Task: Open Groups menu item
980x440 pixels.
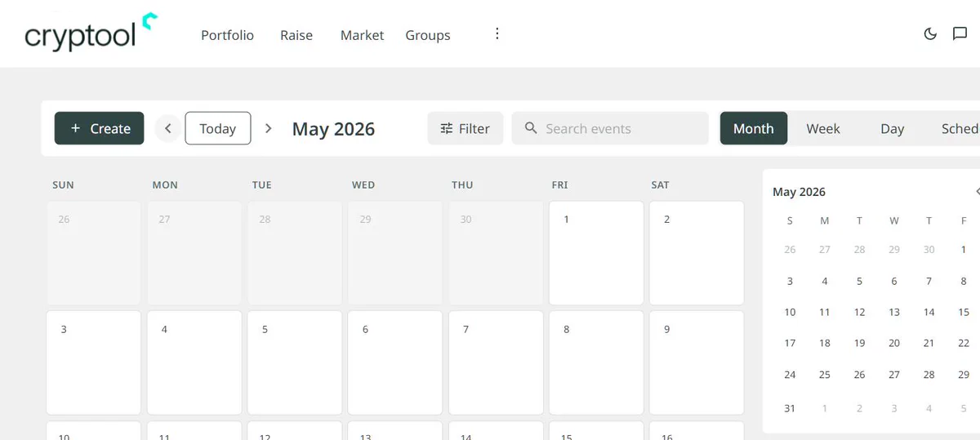Action: tap(428, 35)
